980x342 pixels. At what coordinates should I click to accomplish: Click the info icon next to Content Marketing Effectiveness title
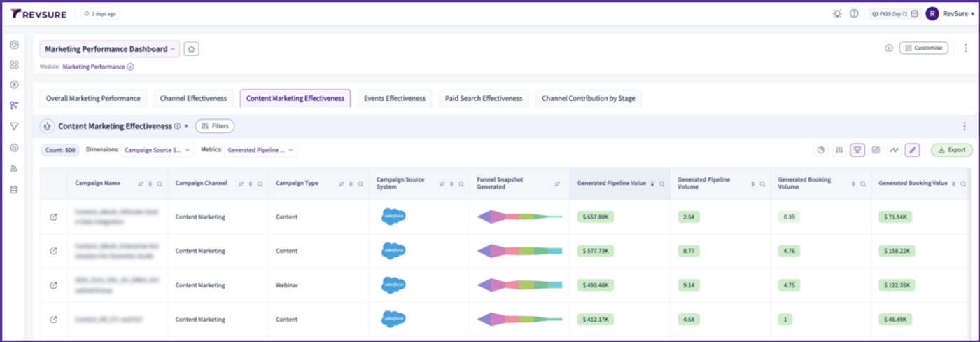177,126
